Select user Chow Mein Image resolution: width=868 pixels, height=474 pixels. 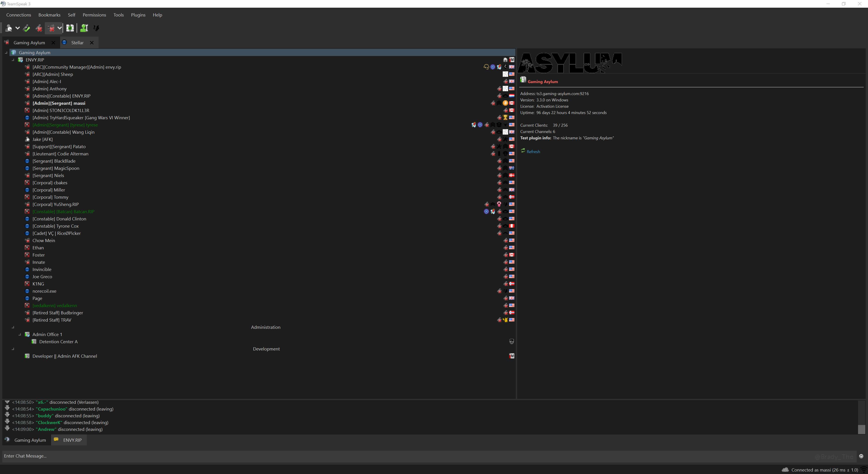coord(44,240)
